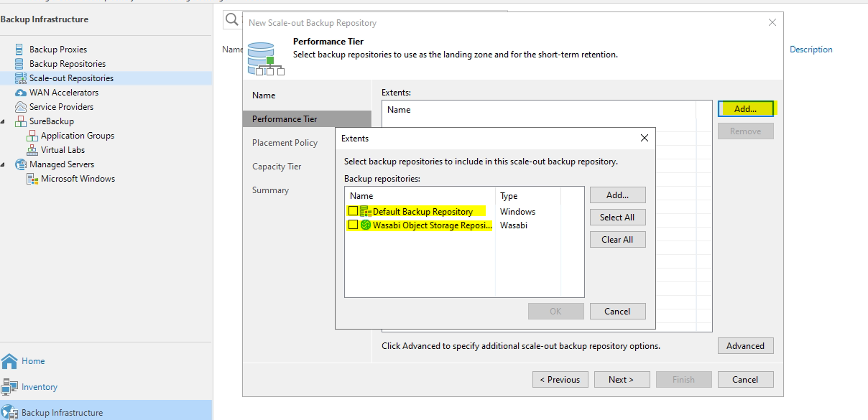Click the Windows type cell
The height and width of the screenshot is (420, 868).
[x=517, y=212]
